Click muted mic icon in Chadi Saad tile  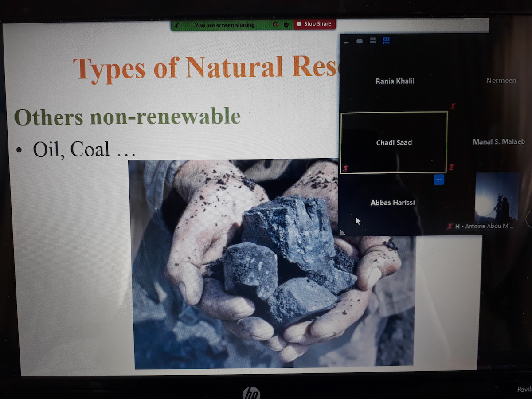(x=346, y=168)
